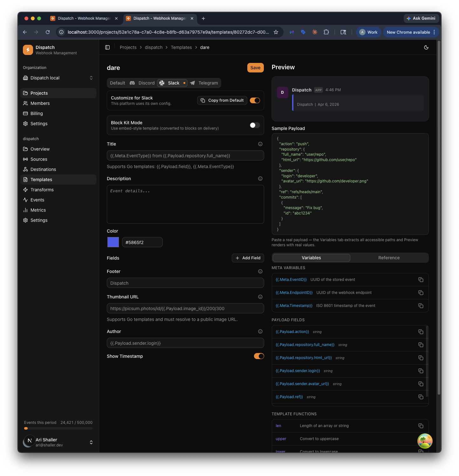459x476 pixels.
Task: Click the Title input field
Action: click(185, 156)
